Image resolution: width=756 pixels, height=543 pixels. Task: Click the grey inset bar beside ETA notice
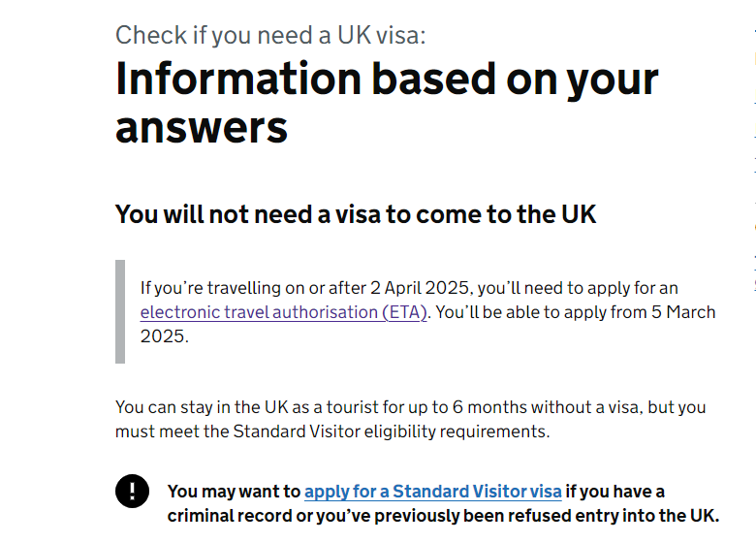point(120,311)
